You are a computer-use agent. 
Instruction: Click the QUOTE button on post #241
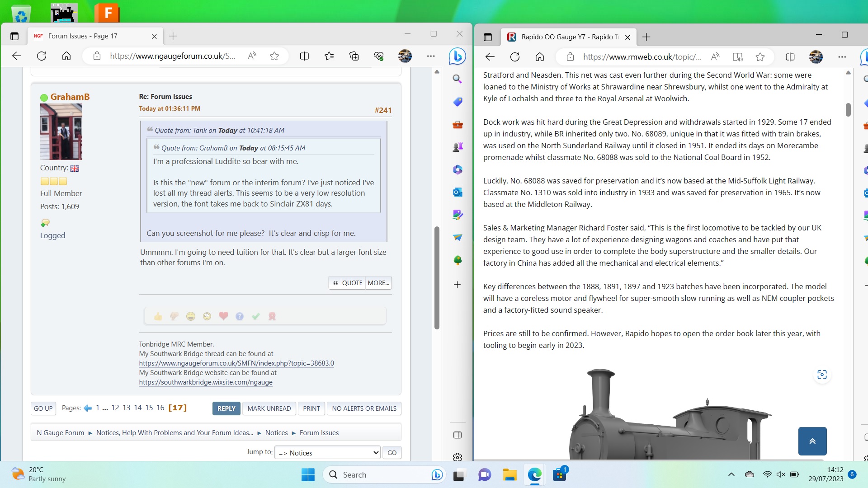(347, 283)
